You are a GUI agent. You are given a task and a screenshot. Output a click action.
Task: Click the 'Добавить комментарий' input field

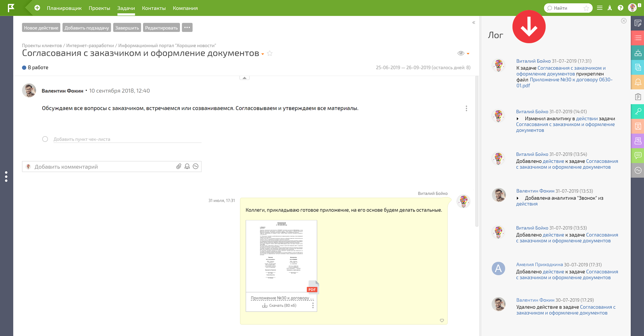click(91, 166)
